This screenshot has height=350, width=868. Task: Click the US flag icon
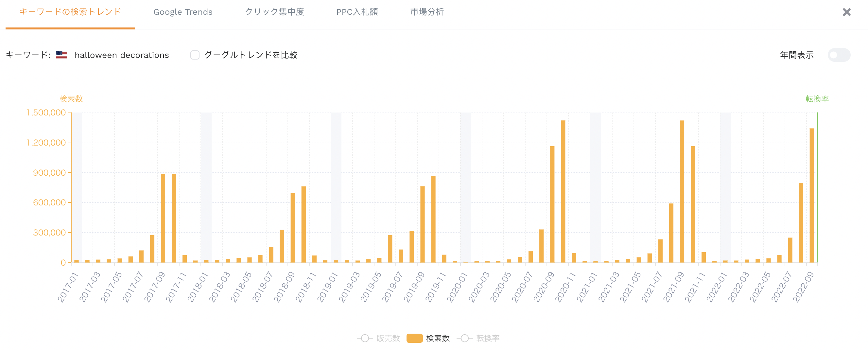pyautogui.click(x=61, y=55)
